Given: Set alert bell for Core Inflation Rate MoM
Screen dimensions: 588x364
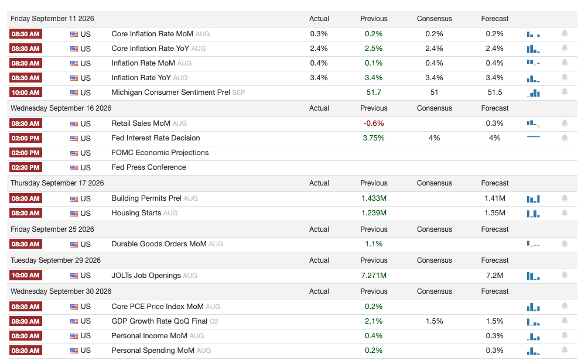Looking at the screenshot, I should [565, 34].
